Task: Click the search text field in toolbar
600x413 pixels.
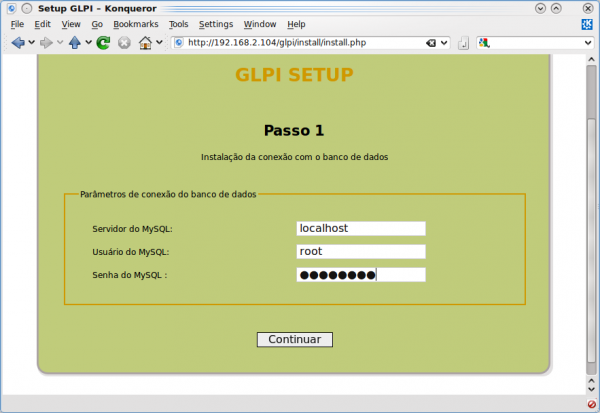Action: click(536, 43)
